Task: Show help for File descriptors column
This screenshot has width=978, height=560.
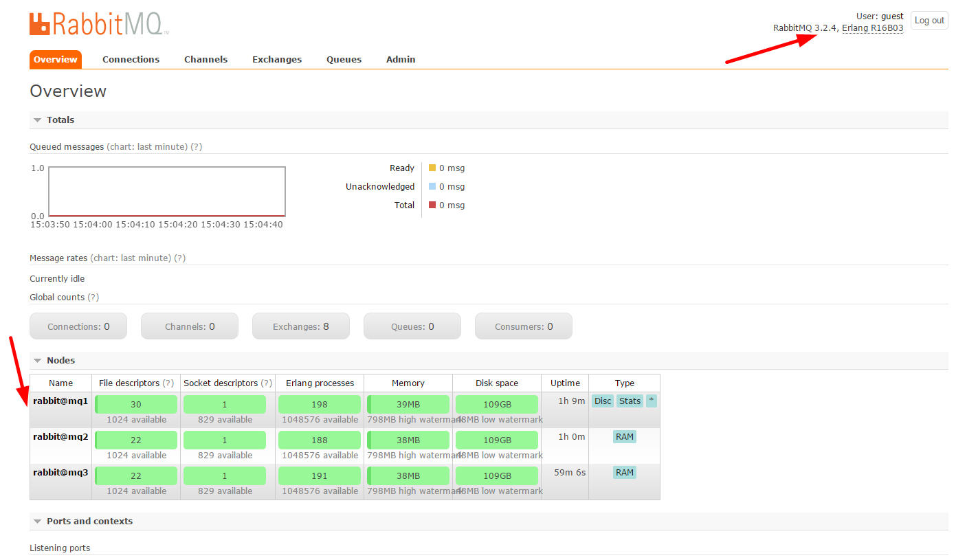Action: click(168, 383)
